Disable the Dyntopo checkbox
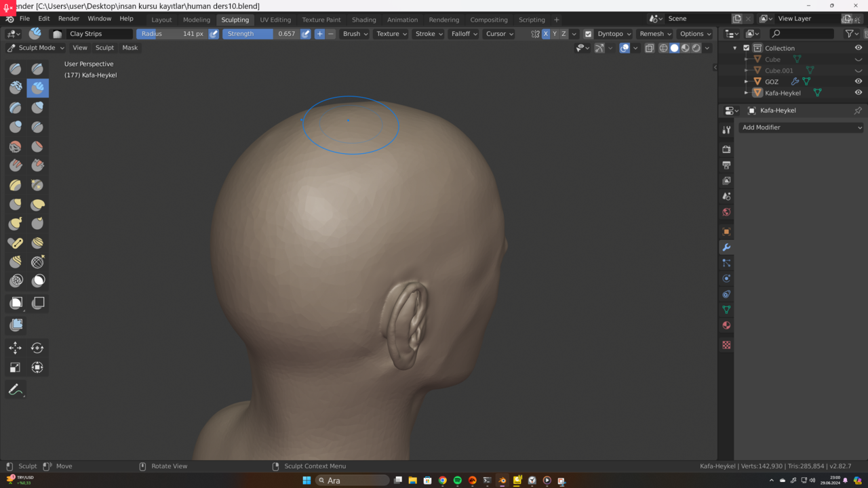868x488 pixels. [588, 34]
